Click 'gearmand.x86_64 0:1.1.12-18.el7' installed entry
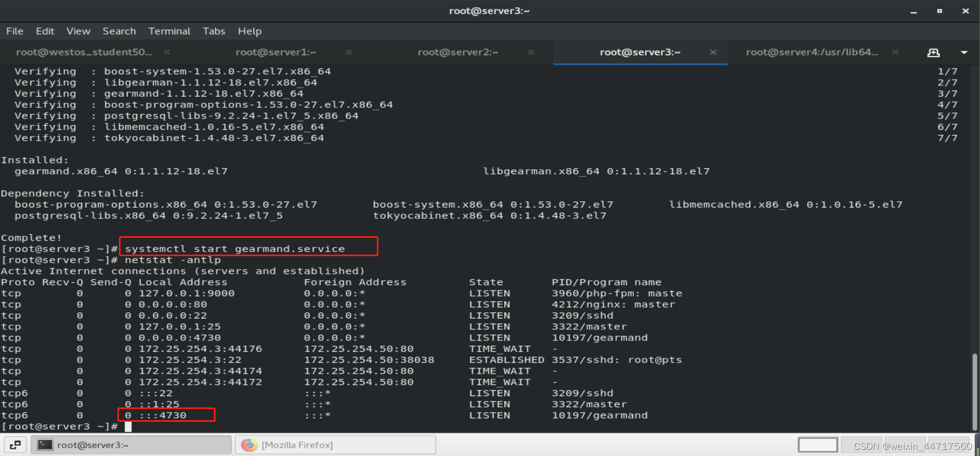This screenshot has height=456, width=980. point(121,171)
